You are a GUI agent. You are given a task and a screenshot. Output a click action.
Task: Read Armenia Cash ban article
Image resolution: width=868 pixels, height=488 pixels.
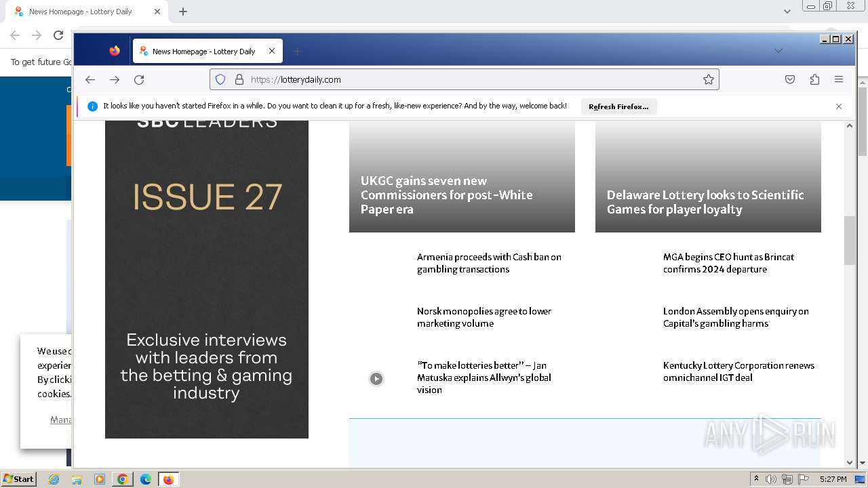coord(489,263)
